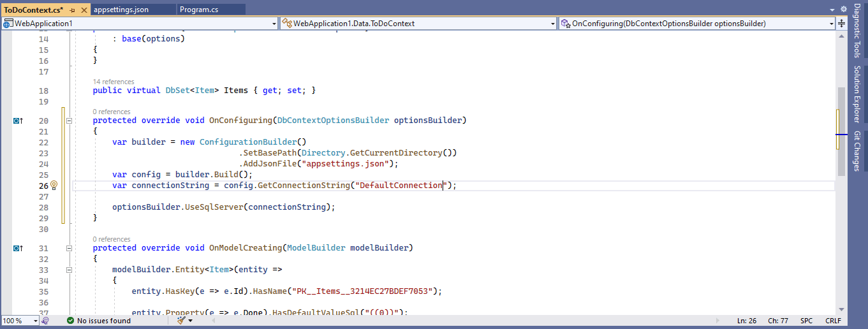868x329 pixels.
Task: Collapse the OnConfiguring method at line 20
Action: click(70, 121)
